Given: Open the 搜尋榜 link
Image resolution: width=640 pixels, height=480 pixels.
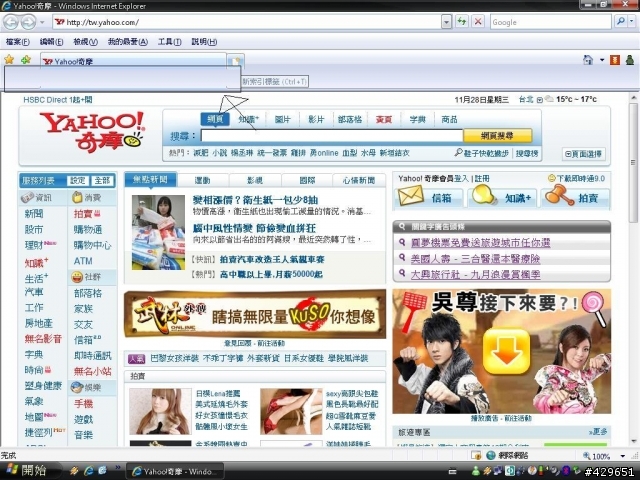Looking at the screenshot, I should (527, 153).
